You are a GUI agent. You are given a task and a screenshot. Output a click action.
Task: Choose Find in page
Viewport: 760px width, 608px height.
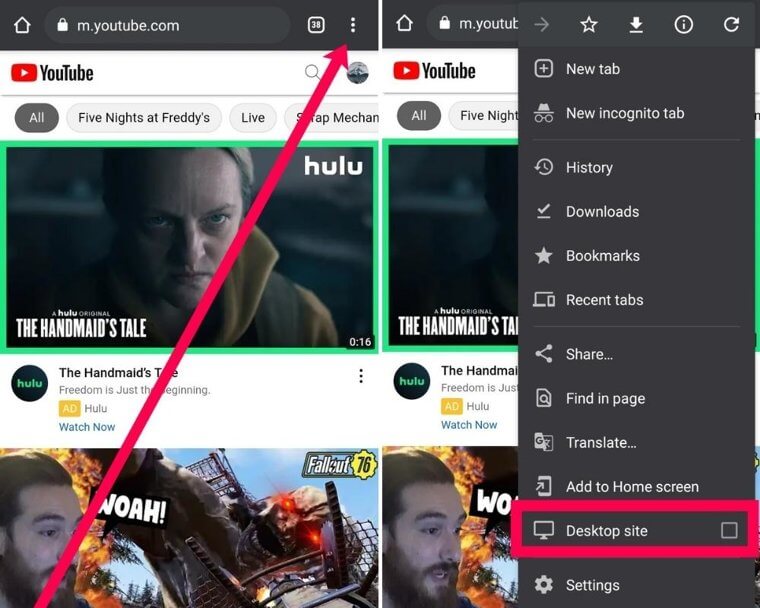pyautogui.click(x=636, y=399)
